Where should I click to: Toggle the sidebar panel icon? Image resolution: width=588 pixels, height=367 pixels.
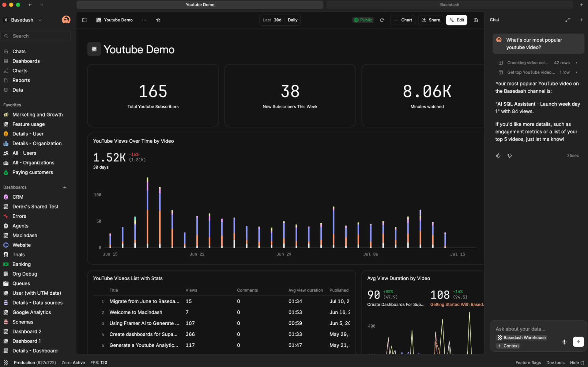[x=85, y=20]
